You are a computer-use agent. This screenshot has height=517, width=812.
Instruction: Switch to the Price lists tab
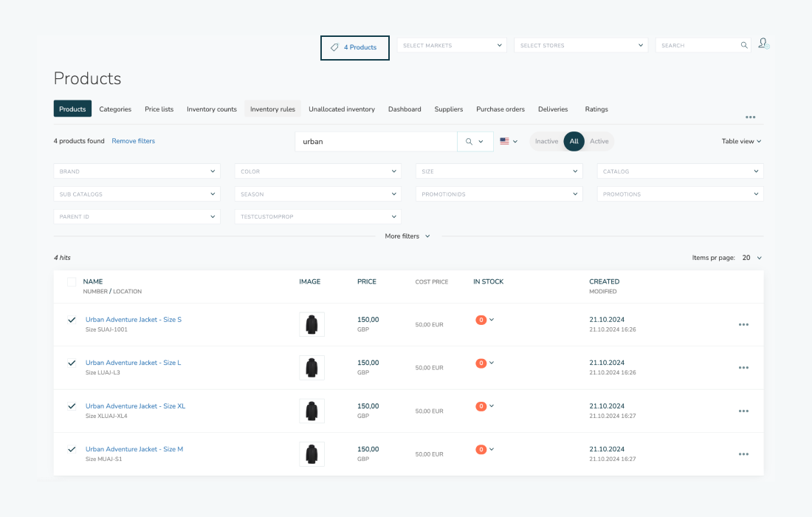[159, 109]
